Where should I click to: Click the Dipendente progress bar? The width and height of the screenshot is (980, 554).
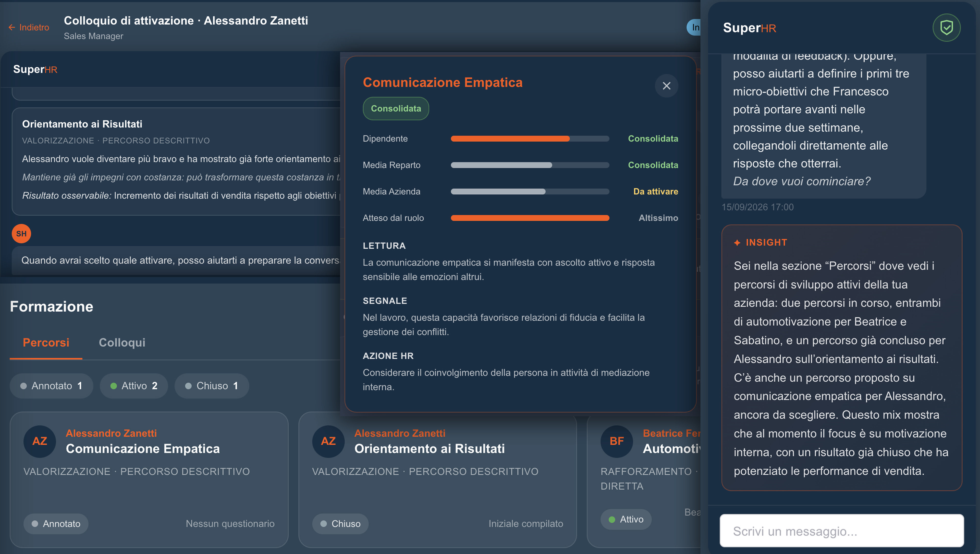[529, 138]
